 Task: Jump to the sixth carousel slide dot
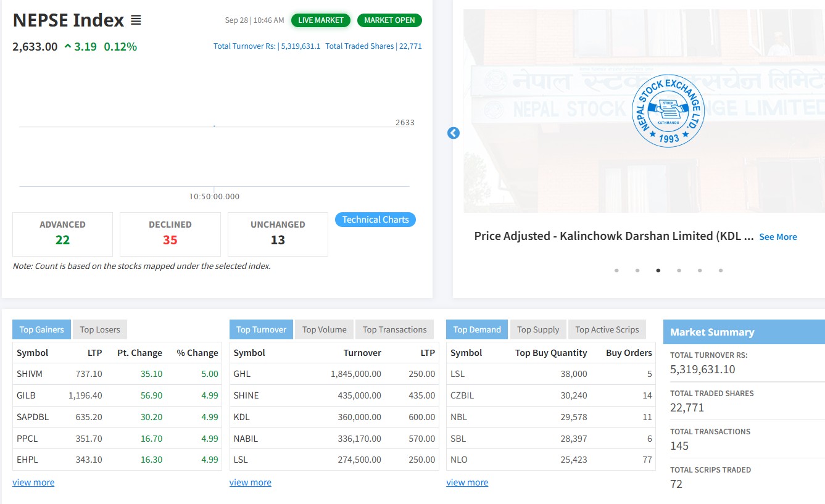click(721, 270)
